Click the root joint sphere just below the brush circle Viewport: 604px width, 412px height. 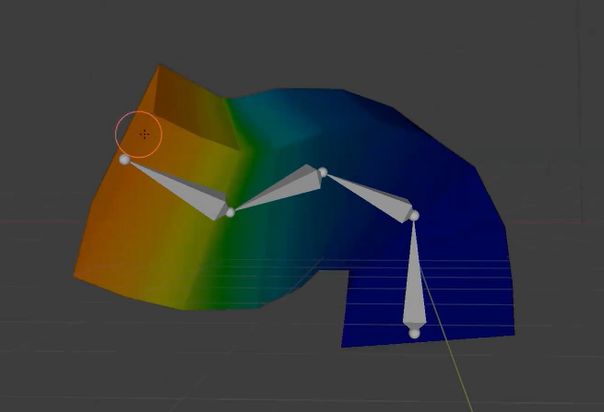click(124, 159)
